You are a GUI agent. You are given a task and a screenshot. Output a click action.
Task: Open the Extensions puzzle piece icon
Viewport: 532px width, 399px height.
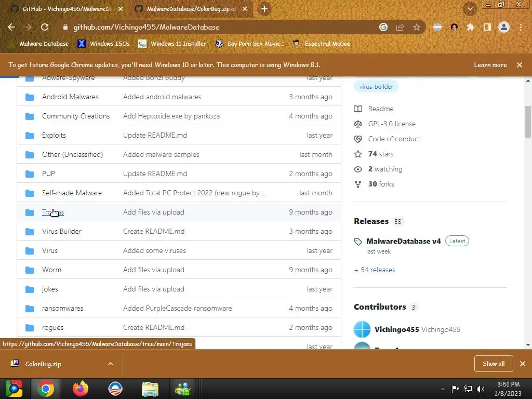coord(471,27)
